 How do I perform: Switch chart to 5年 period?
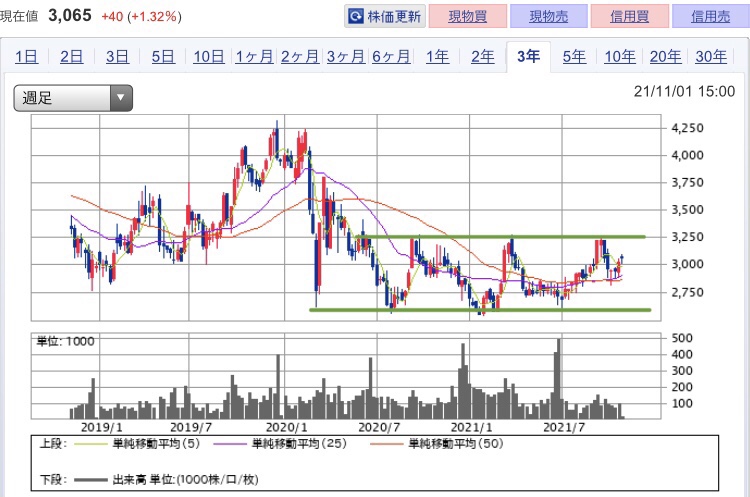click(574, 57)
